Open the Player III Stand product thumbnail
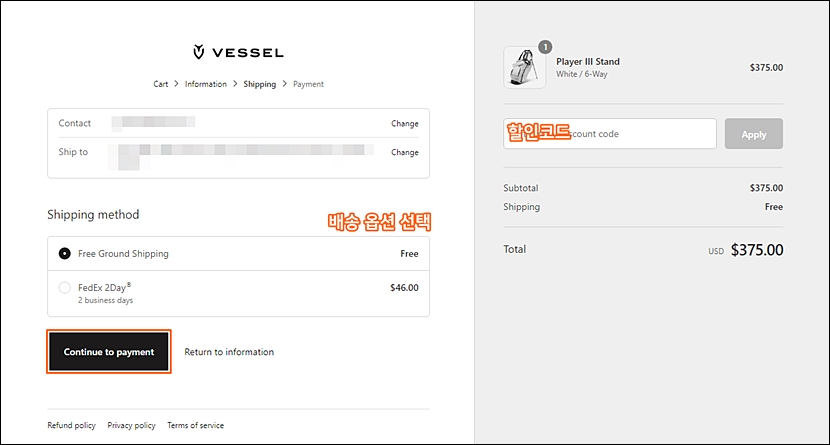830x445 pixels. pos(525,67)
